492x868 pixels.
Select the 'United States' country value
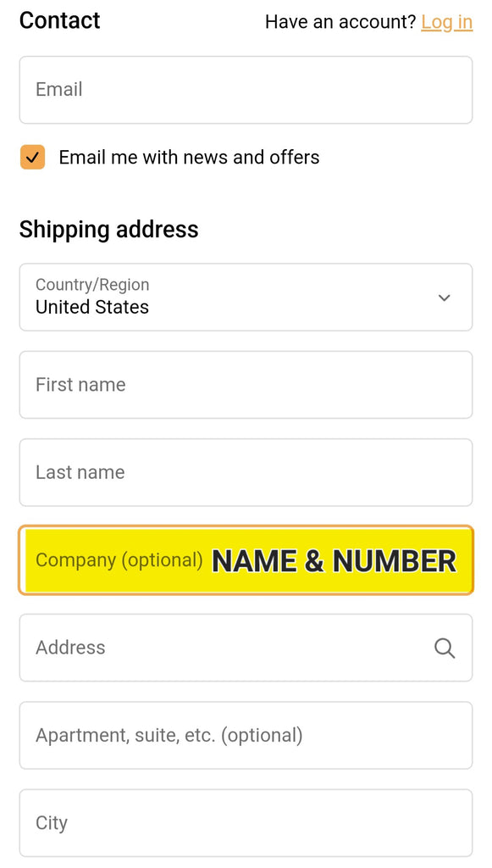tap(92, 307)
